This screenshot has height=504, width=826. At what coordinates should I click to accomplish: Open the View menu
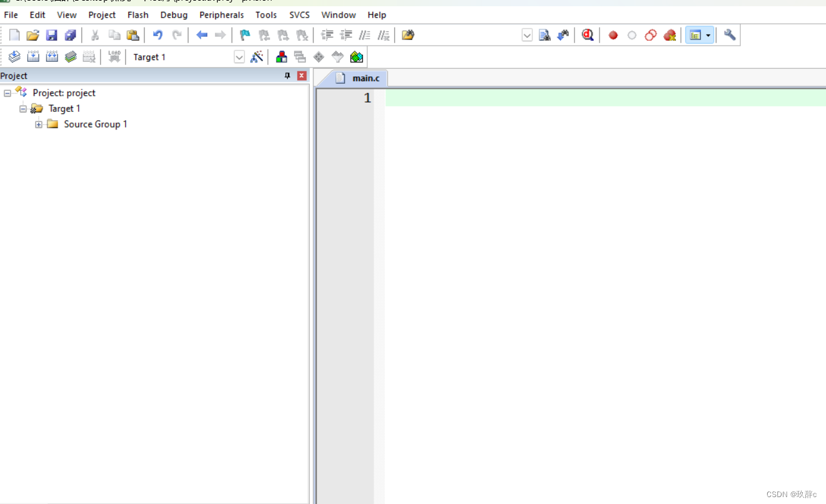click(x=67, y=14)
